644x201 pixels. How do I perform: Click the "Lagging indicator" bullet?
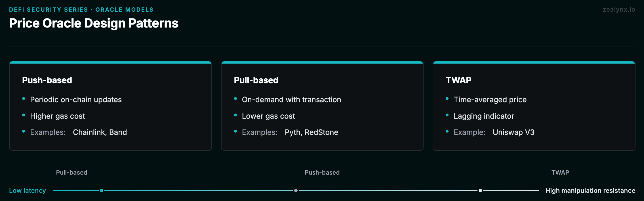(484, 116)
